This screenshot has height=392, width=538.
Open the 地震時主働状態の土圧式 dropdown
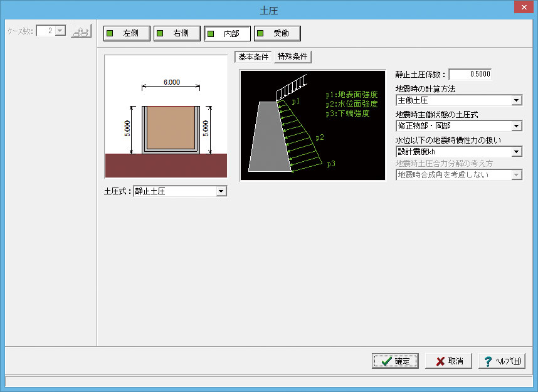pyautogui.click(x=459, y=126)
